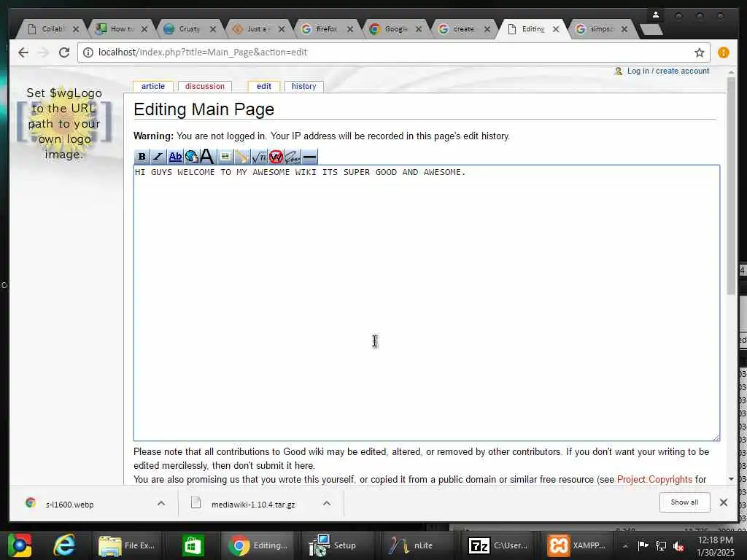Screen dimensions: 747x560
Task: Click page vertical scrollbar thumb
Action: point(731,186)
